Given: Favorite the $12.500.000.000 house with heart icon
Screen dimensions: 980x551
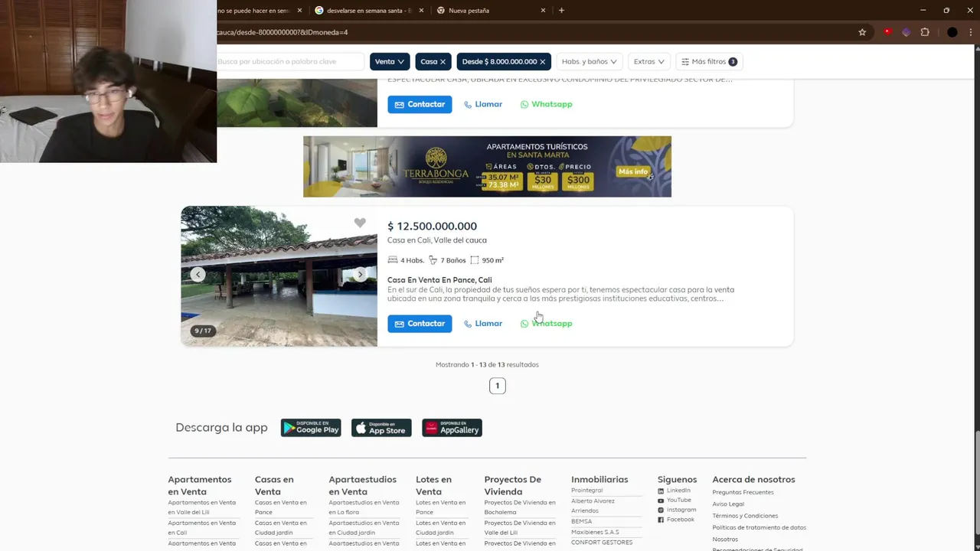Looking at the screenshot, I should tap(360, 223).
